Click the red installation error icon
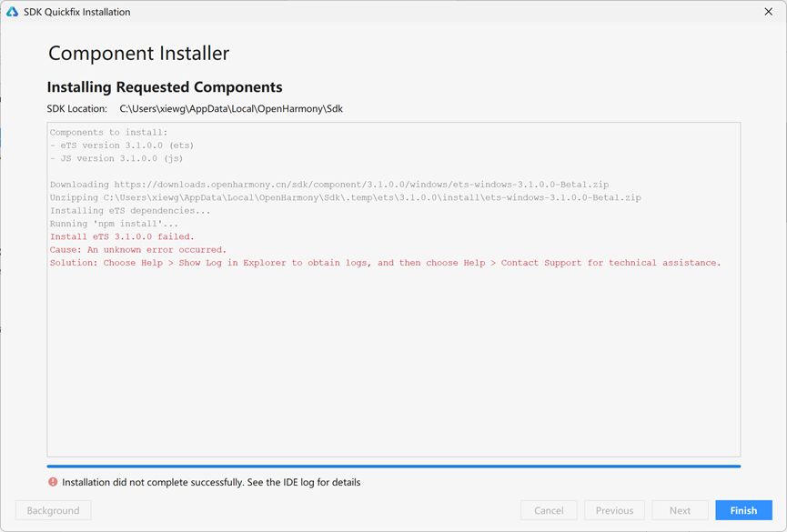 coord(53,482)
